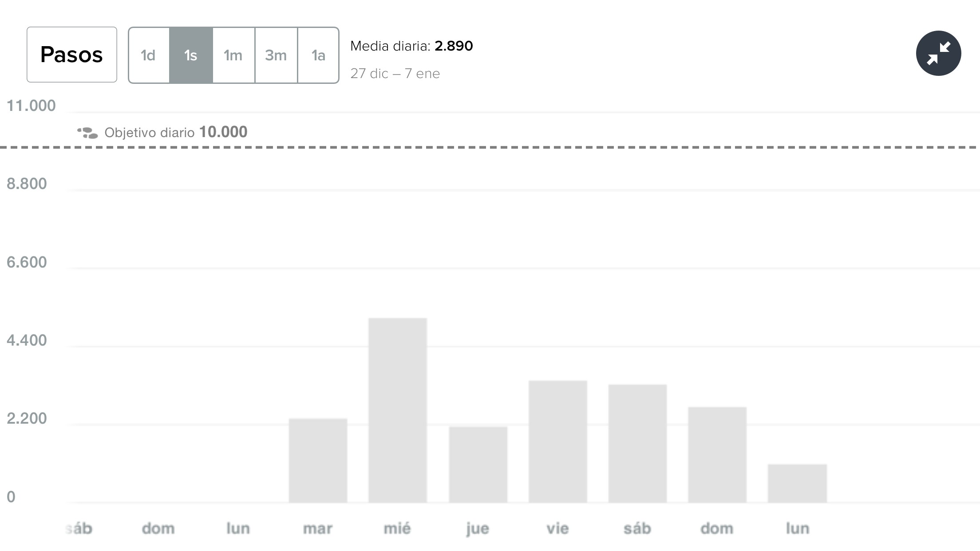Screen dimensions: 980x551
Task: Tap the mar steps bar
Action: (x=318, y=460)
